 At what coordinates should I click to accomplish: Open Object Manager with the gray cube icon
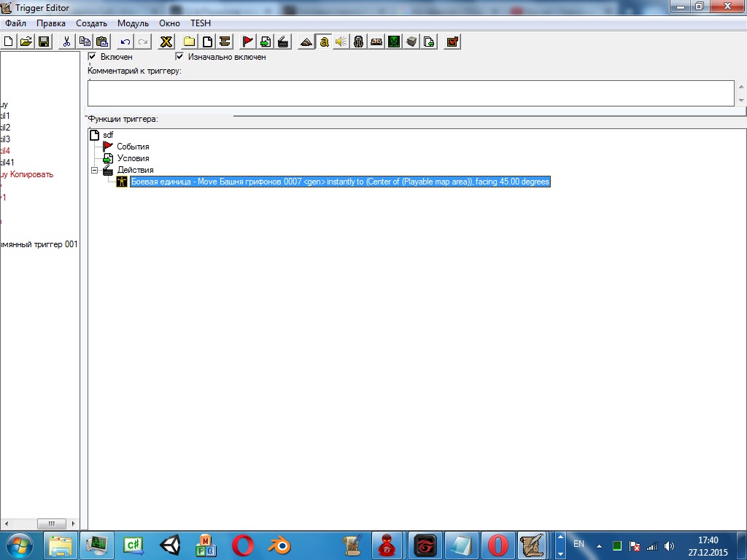click(x=411, y=42)
